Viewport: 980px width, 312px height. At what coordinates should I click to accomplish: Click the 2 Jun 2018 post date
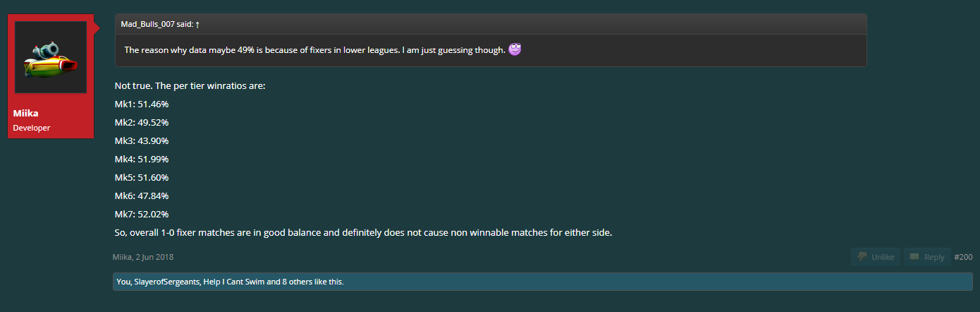pos(155,257)
